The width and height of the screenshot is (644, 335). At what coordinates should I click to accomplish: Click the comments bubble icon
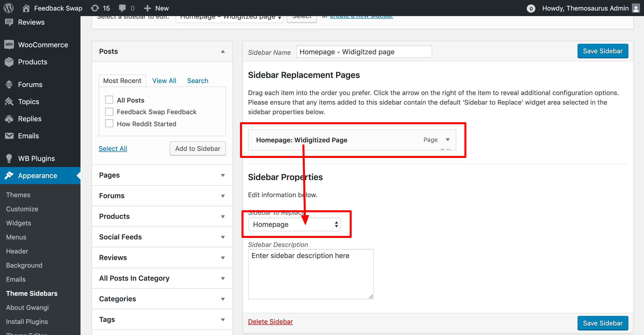tap(122, 8)
